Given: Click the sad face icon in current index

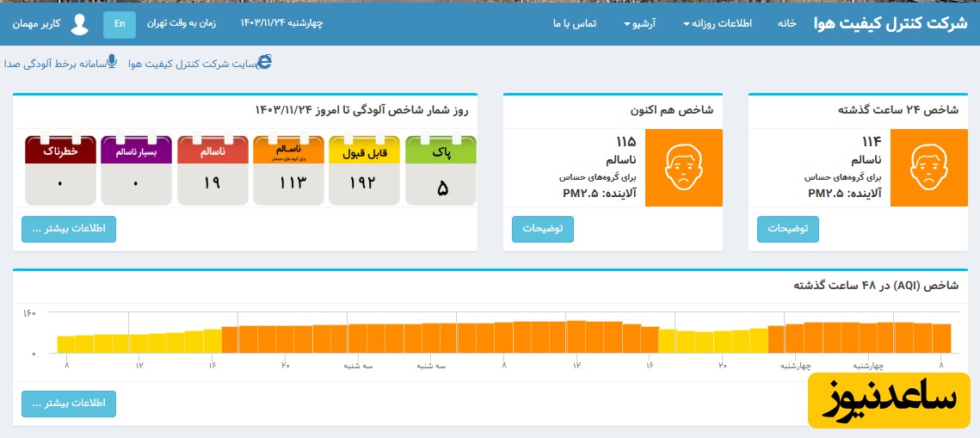Looking at the screenshot, I should click(x=682, y=168).
